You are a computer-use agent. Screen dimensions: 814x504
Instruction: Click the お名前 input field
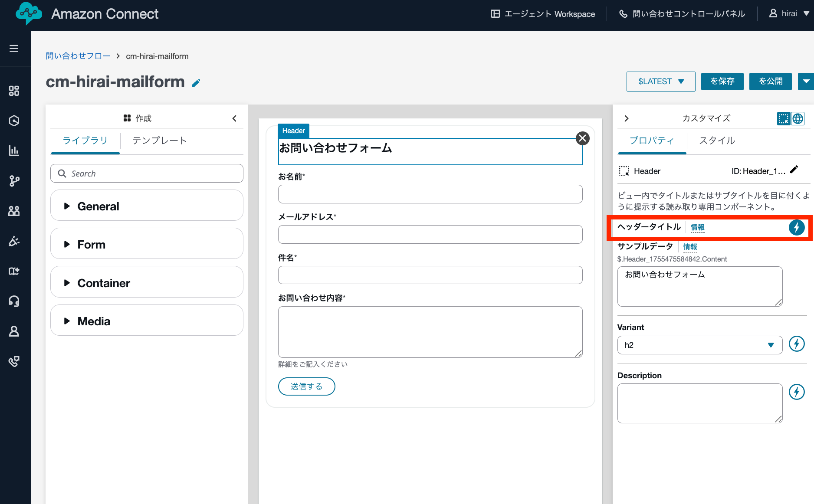(430, 194)
